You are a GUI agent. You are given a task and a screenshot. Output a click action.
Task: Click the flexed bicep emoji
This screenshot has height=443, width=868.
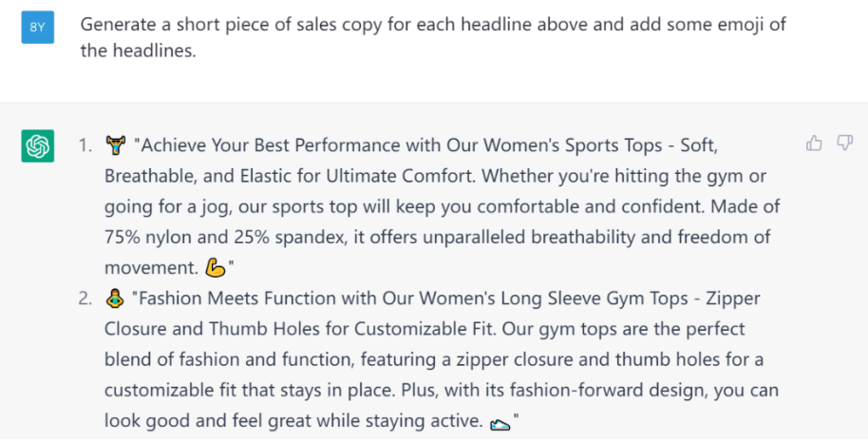pos(215,268)
